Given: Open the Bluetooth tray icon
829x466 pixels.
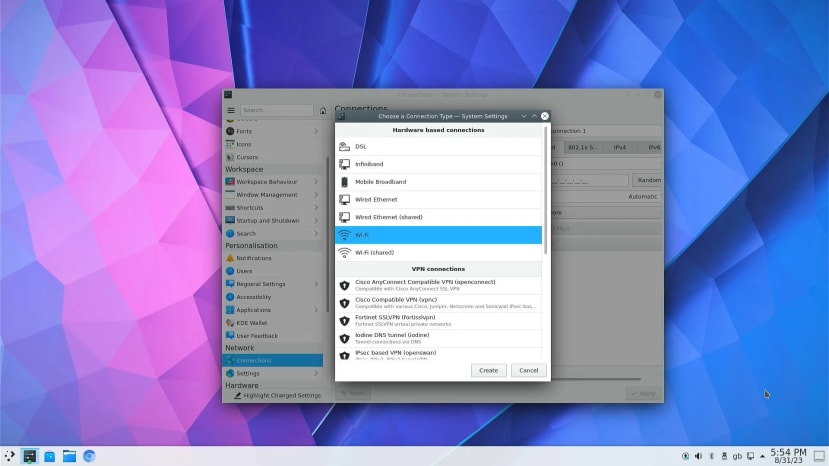Looking at the screenshot, I should tap(712, 456).
